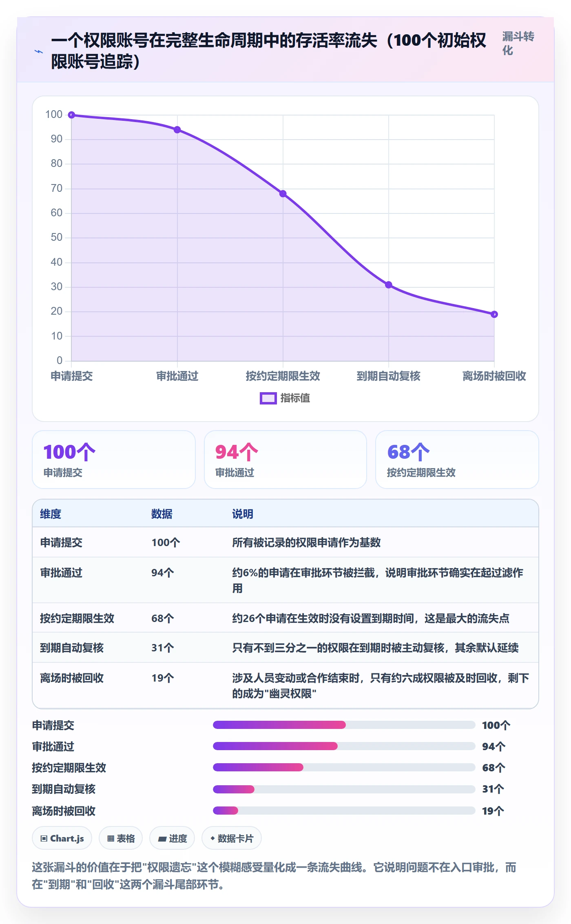Click the 数据 column header
Viewport: 571px width, 924px height.
point(162,514)
